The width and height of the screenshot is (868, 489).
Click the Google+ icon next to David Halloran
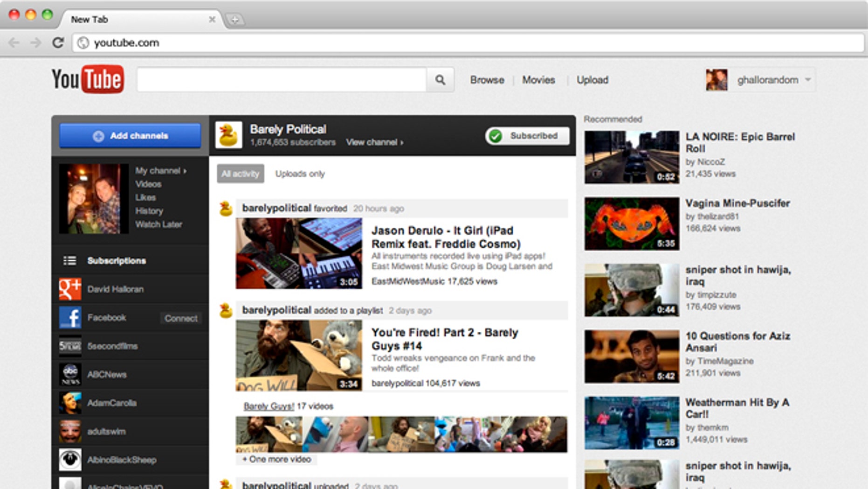70,289
